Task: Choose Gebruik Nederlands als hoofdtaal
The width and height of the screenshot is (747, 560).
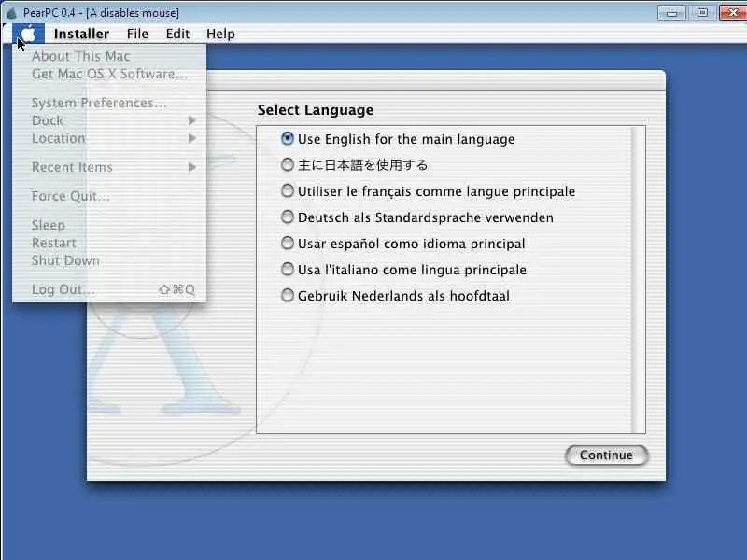Action: point(395,296)
